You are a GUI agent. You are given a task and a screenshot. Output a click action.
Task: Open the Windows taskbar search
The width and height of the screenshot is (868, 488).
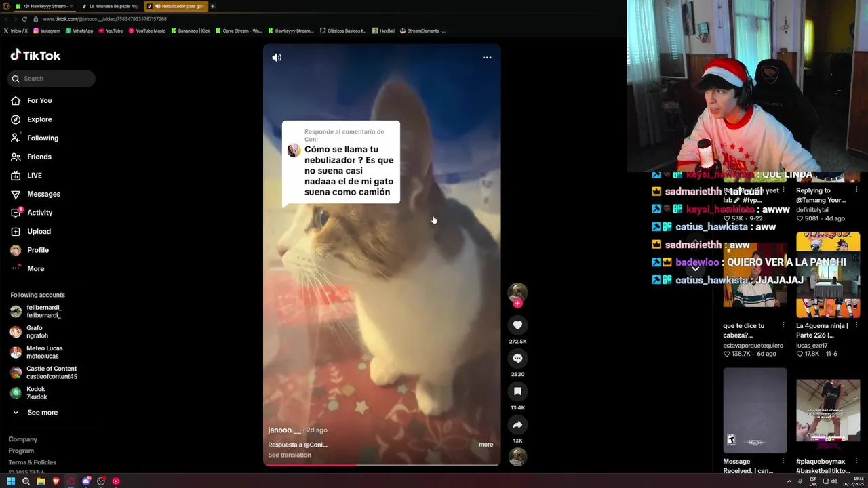[26, 481]
